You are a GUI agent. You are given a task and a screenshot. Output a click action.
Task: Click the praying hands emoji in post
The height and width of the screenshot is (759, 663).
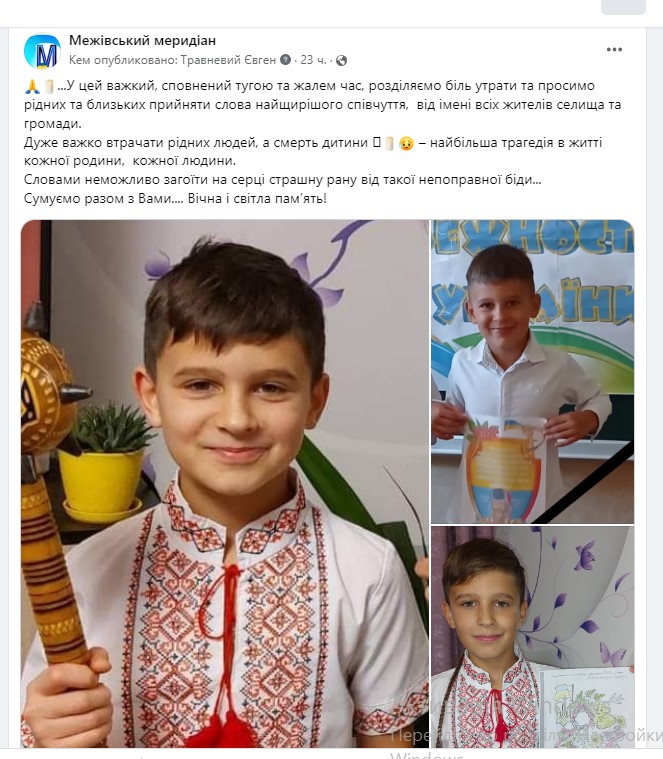point(32,87)
